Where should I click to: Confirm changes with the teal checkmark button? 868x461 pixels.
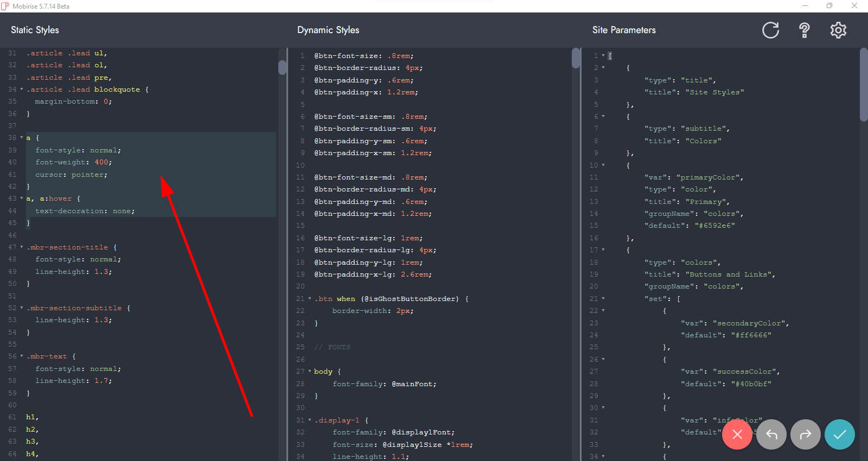pos(839,434)
